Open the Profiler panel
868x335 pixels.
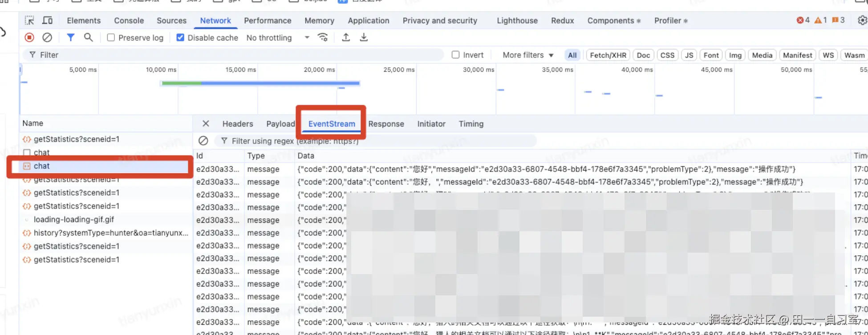670,20
